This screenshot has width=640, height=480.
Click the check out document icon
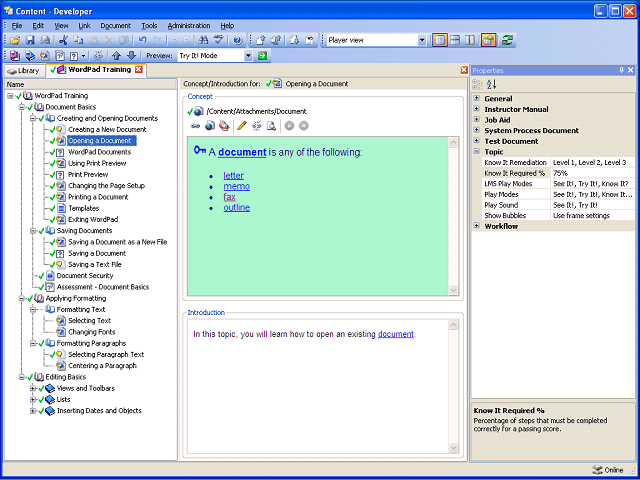tap(295, 40)
